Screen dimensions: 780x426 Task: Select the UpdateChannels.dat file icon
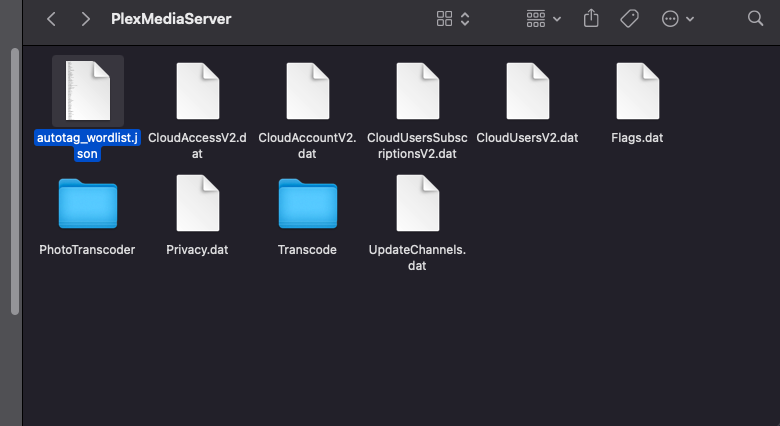click(x=417, y=203)
